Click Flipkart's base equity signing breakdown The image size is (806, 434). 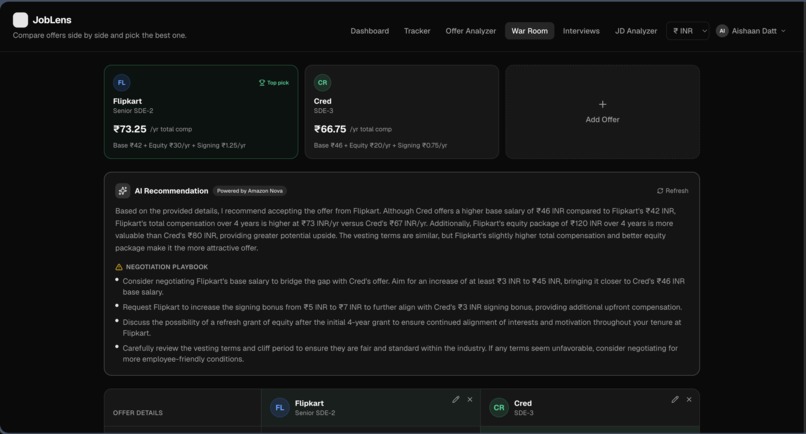coord(179,146)
